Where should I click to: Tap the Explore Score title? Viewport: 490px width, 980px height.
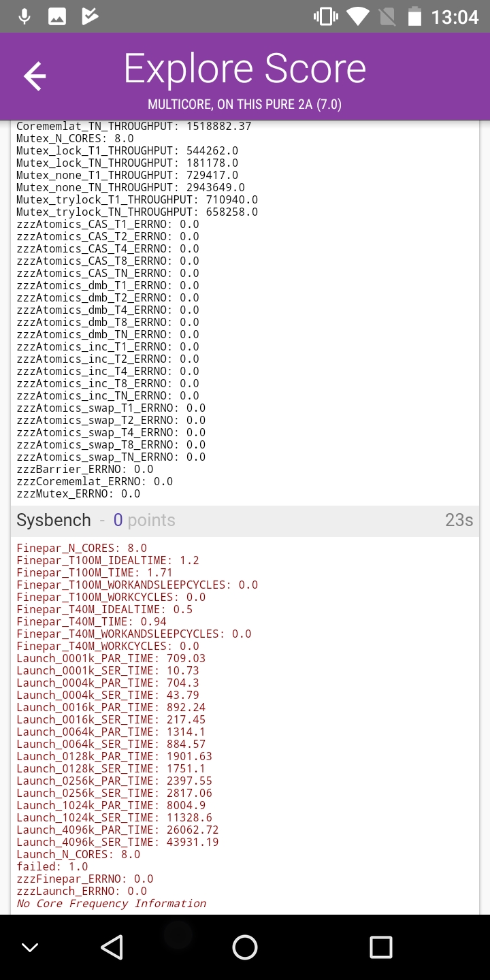245,69
